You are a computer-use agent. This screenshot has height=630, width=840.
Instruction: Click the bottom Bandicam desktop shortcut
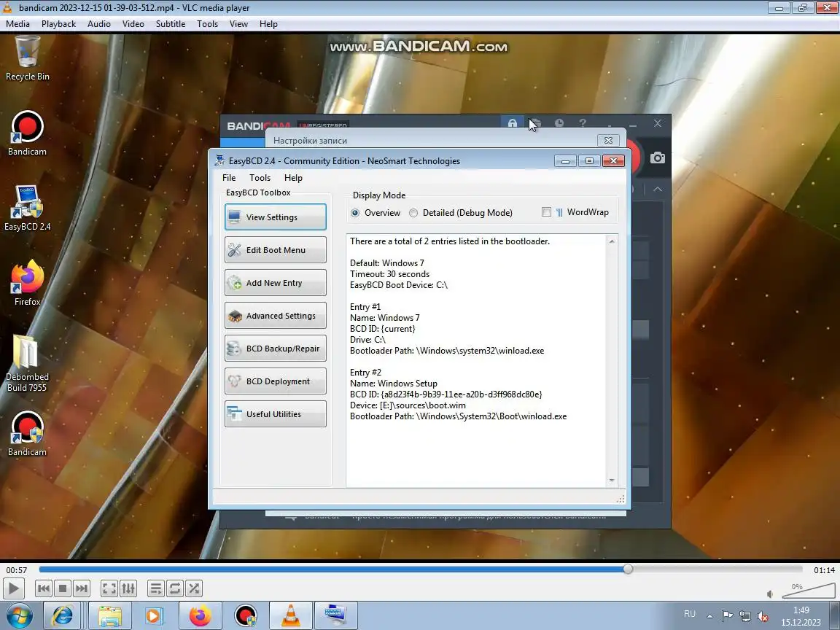pyautogui.click(x=27, y=433)
